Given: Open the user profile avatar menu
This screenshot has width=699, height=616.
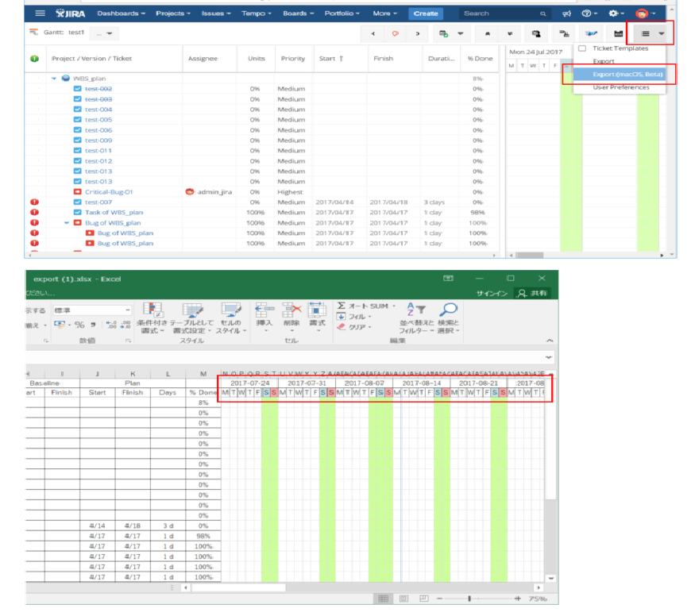Looking at the screenshot, I should [x=645, y=13].
